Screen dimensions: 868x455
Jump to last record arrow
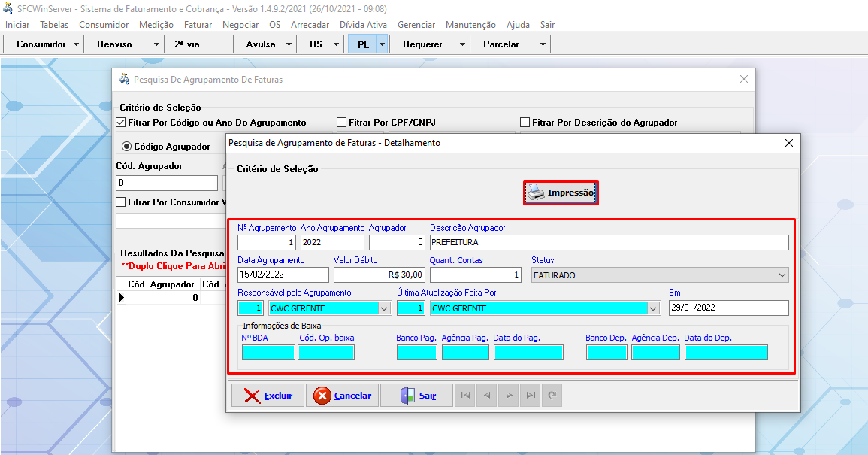[x=531, y=396]
